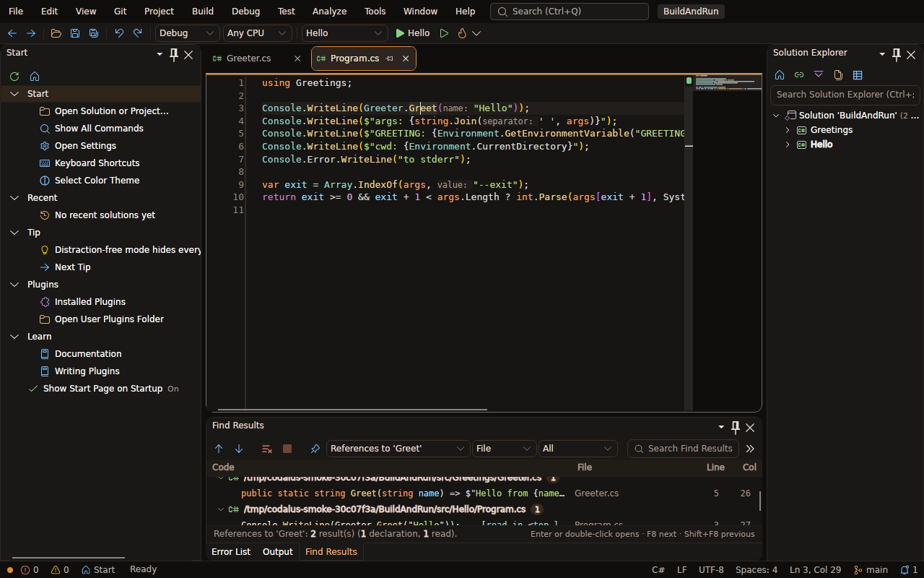Navigate backward with the toolbar back arrow
The image size is (924, 578).
(x=12, y=33)
